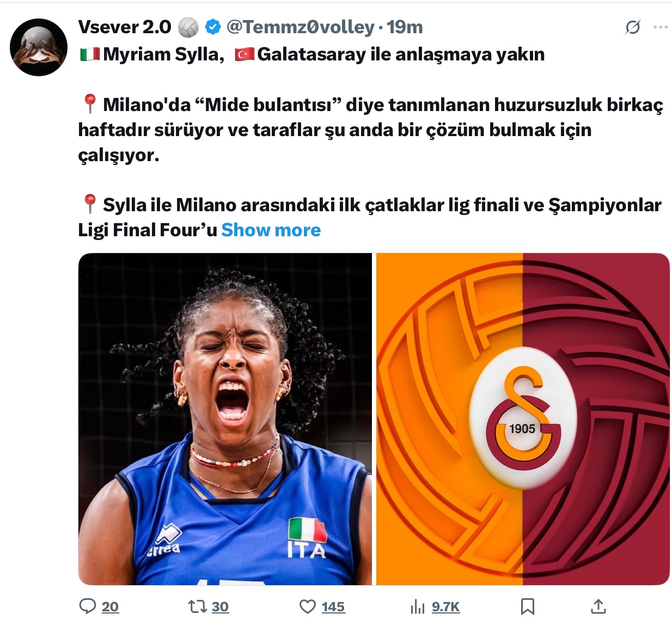Click the 19m timestamp
Screen dimensions: 672x620
[x=405, y=27]
